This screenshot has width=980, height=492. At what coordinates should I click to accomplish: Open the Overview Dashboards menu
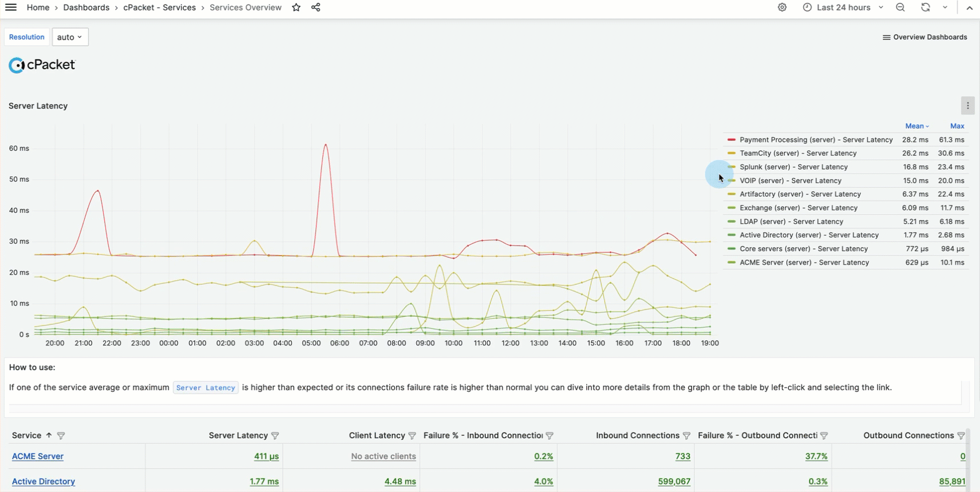pyautogui.click(x=924, y=37)
